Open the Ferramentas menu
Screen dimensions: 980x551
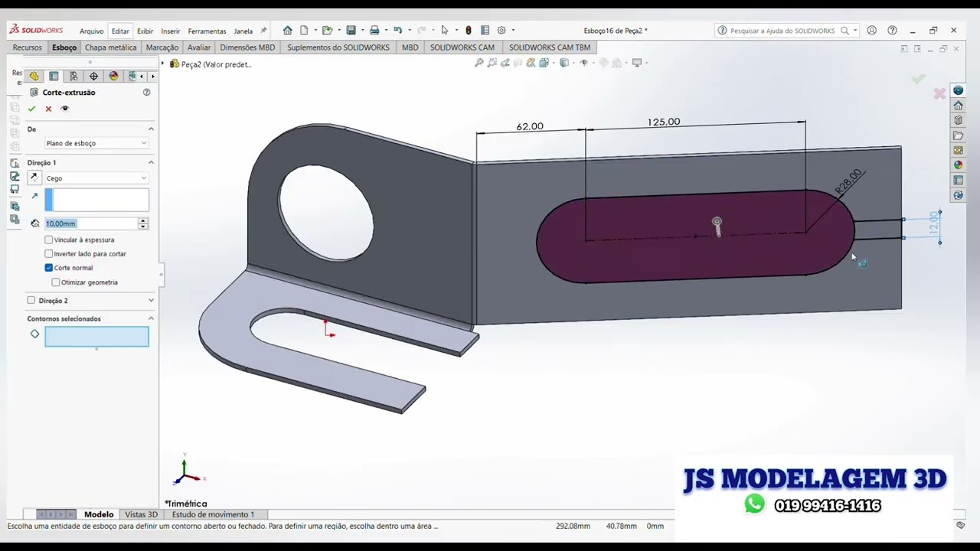click(x=207, y=31)
